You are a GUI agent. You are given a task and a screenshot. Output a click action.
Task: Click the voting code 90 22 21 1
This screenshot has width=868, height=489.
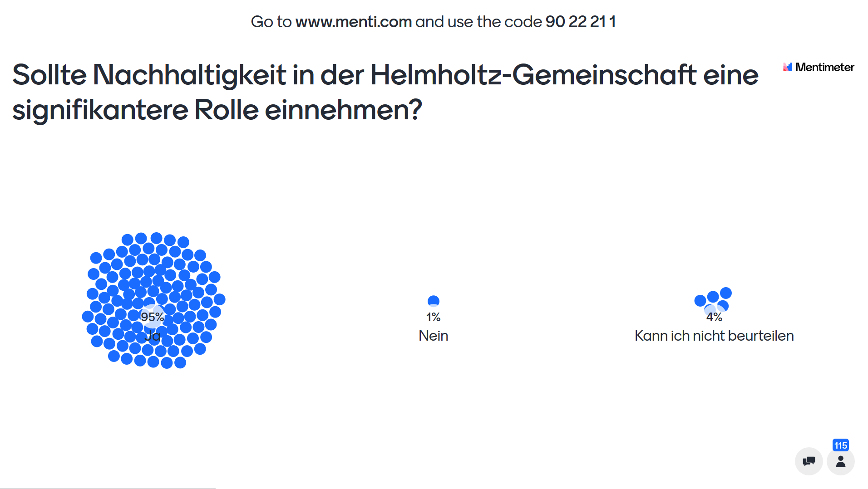580,22
